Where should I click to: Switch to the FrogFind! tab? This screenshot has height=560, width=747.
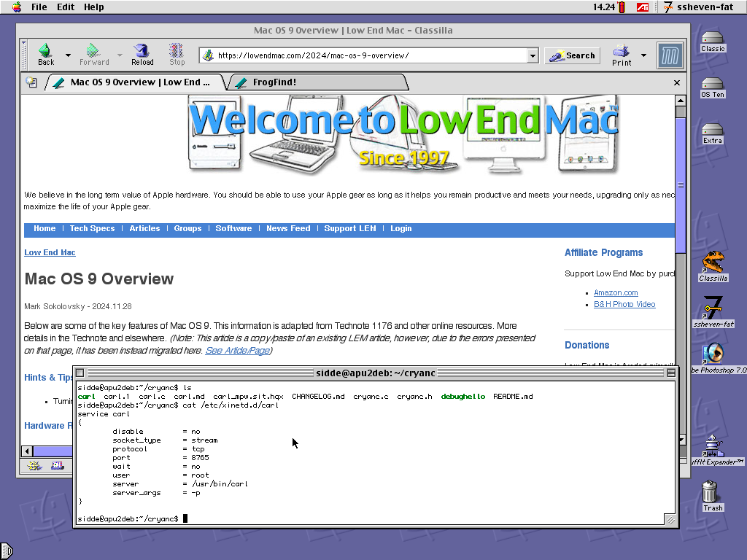pyautogui.click(x=318, y=82)
